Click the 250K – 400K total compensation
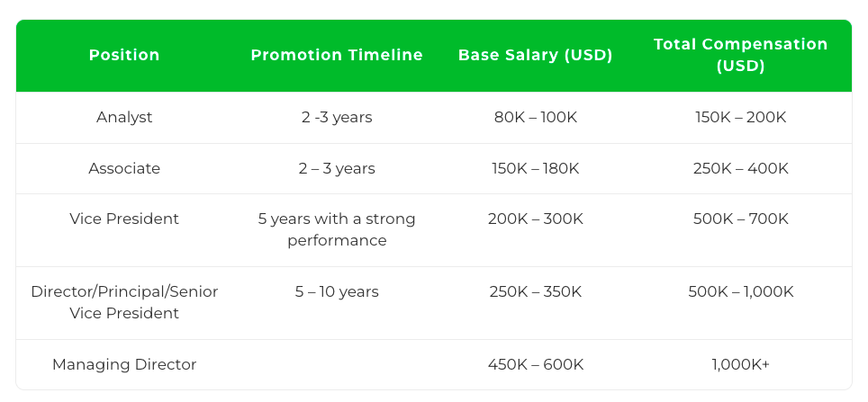868x402 pixels. tap(741, 168)
